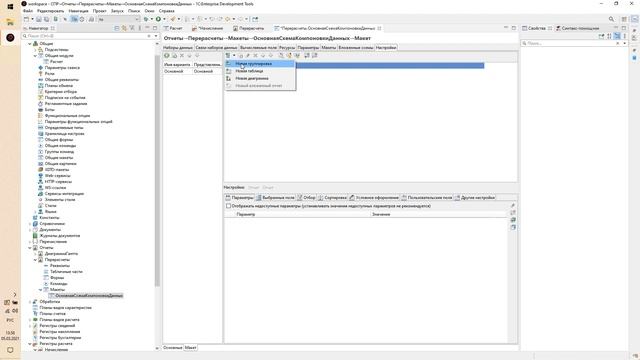Click the add structure element icon
The image size is (640, 360).
point(228,56)
